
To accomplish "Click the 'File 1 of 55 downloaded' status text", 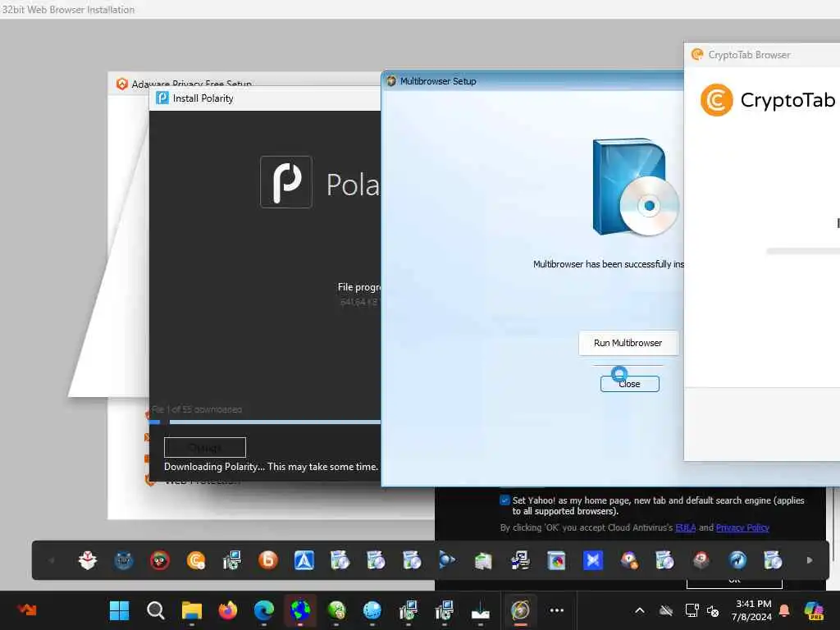I will (x=197, y=409).
